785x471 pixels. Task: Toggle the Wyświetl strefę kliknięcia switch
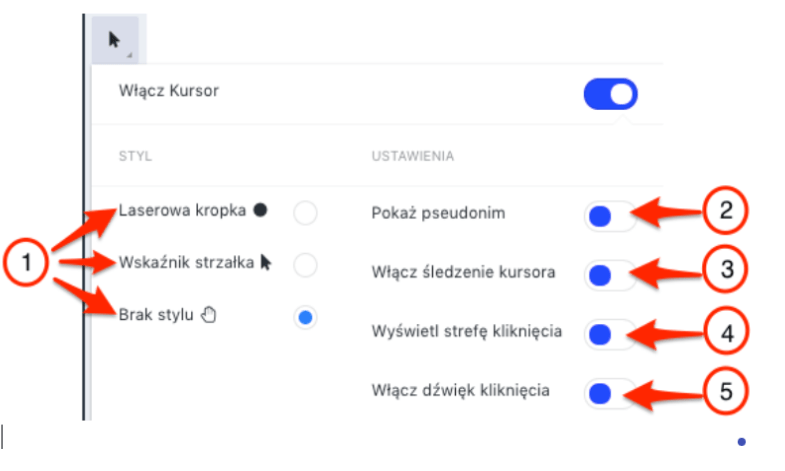click(x=609, y=333)
